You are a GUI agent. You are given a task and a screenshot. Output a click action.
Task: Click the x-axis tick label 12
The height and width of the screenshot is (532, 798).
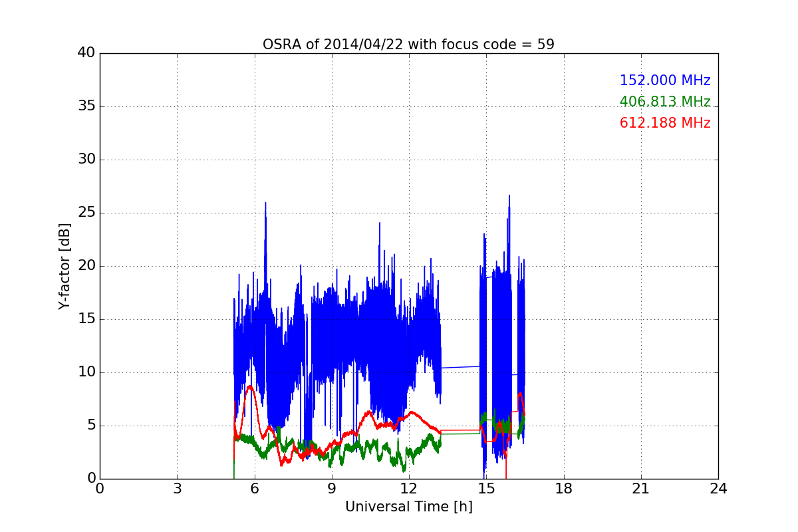tap(409, 489)
